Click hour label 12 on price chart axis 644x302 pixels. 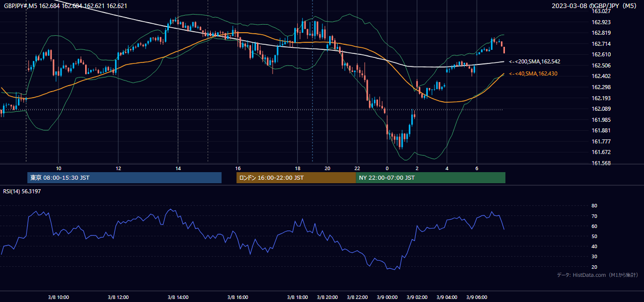pyautogui.click(x=118, y=168)
